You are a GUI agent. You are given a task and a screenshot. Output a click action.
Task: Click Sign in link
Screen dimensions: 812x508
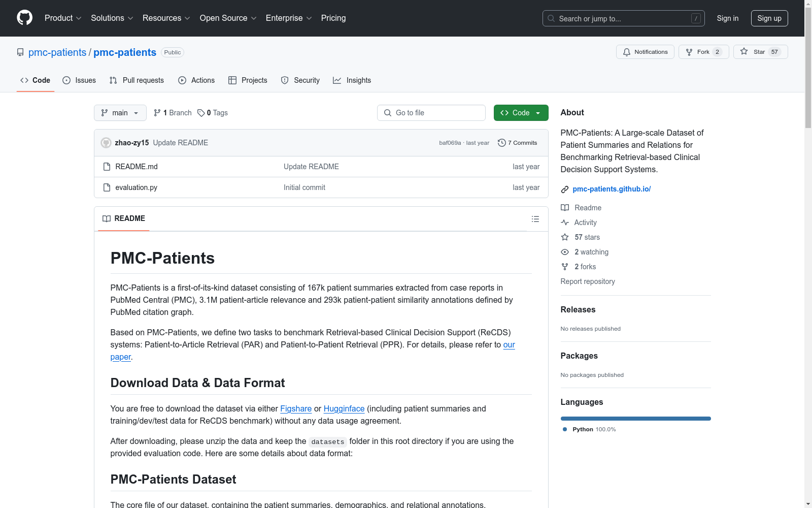point(728,18)
